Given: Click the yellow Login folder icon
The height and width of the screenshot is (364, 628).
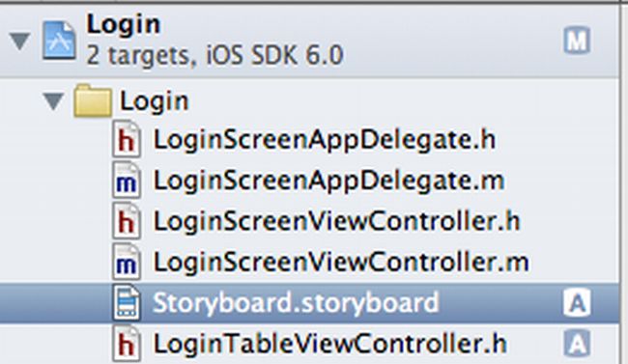Looking at the screenshot, I should coord(93,100).
